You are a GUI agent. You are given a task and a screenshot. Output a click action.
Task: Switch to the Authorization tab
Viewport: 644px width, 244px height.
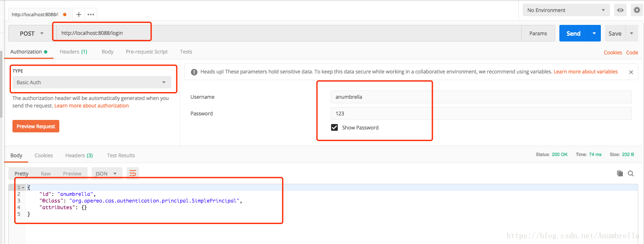tap(29, 52)
